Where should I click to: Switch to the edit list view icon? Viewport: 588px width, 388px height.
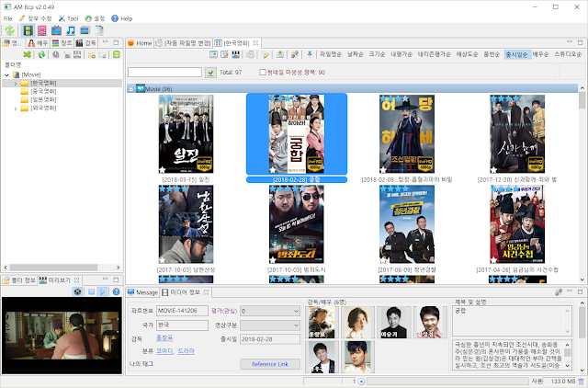(x=224, y=55)
